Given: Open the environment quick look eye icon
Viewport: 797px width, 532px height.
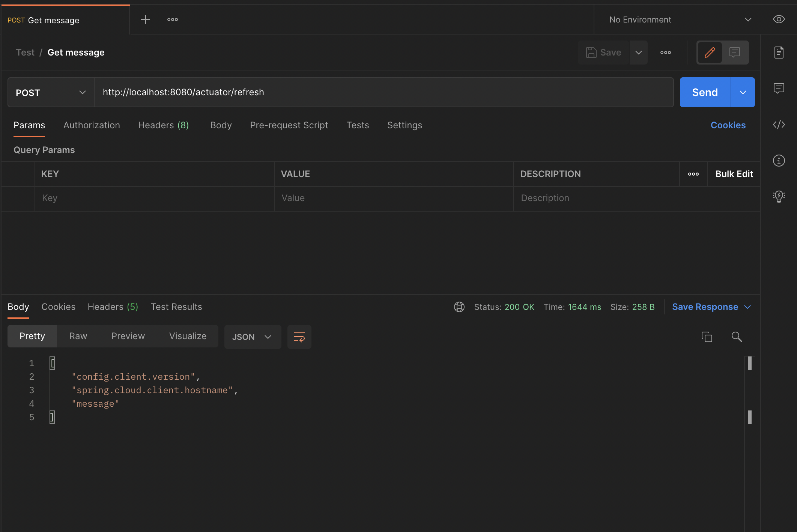Looking at the screenshot, I should 779,19.
